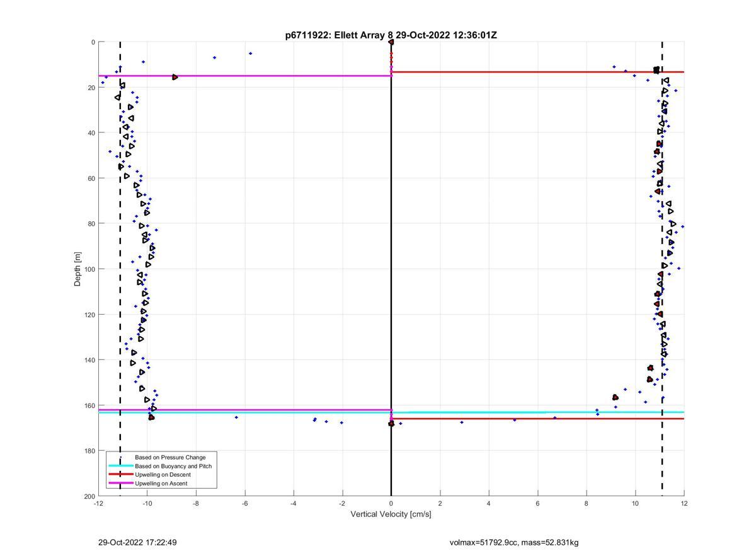Click the text 'volmax=51792.9cc, mass=52.831kg'
Image resolution: width=756 pixels, height=558 pixels.
pyautogui.click(x=514, y=542)
